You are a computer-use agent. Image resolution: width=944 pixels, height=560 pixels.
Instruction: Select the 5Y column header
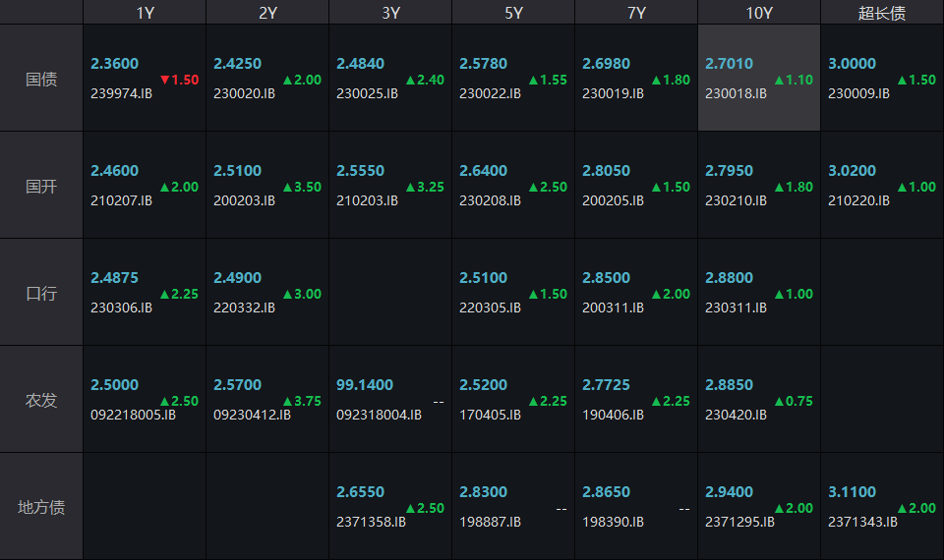coord(513,12)
